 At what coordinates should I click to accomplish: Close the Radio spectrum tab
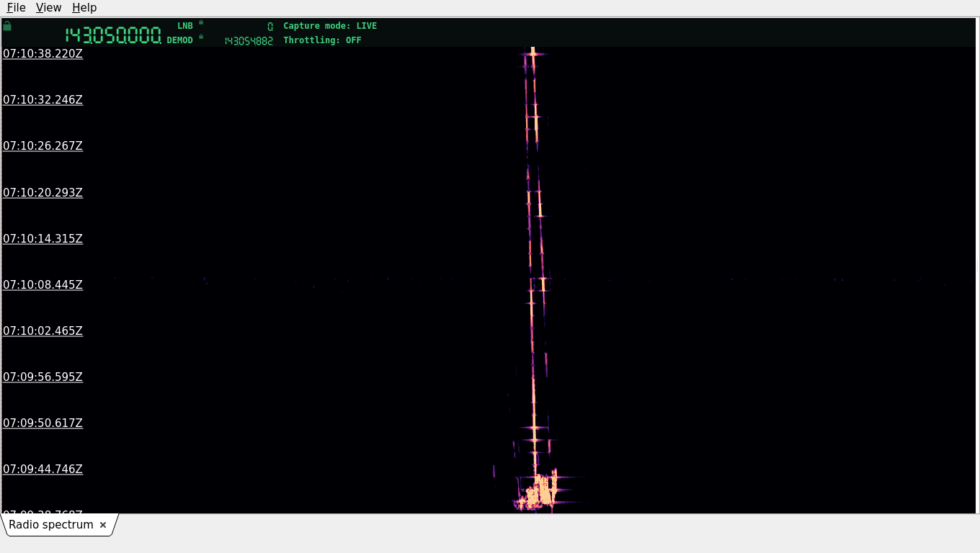(103, 525)
